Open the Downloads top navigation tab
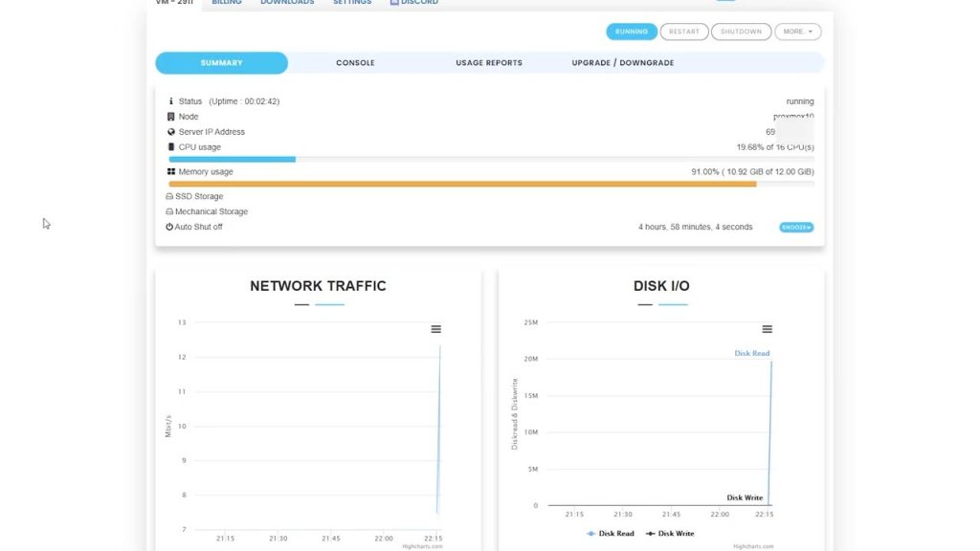Image resolution: width=980 pixels, height=551 pixels. 287,3
